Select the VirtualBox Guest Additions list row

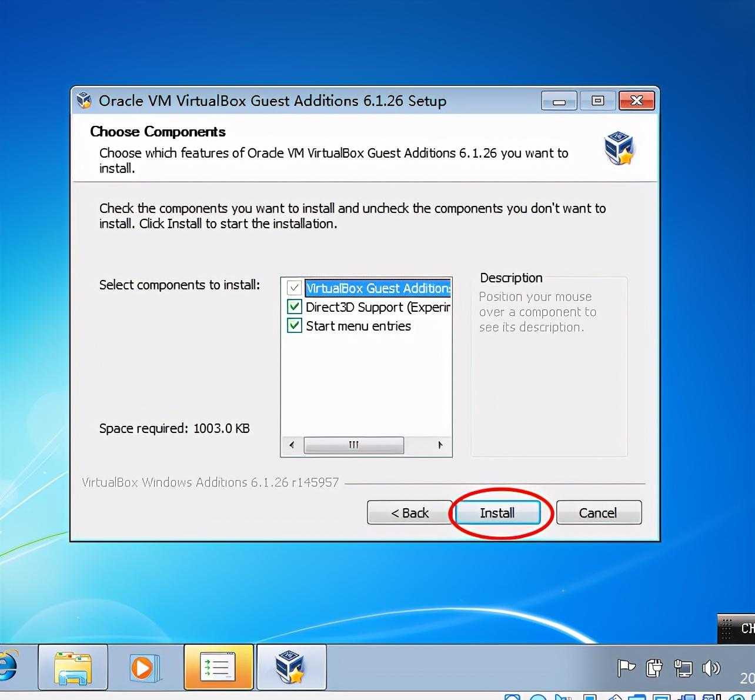pos(378,288)
